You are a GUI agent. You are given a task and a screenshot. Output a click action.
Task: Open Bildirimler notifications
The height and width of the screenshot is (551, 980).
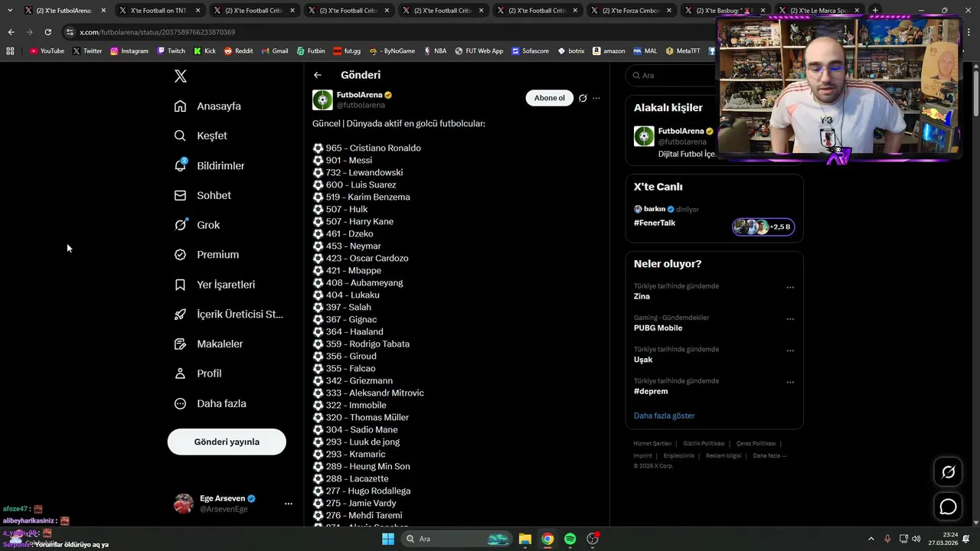pos(209,165)
